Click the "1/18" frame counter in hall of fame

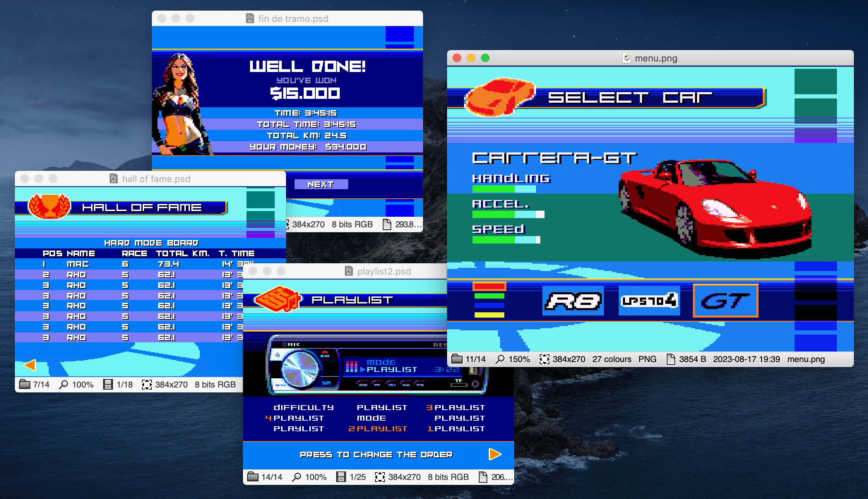(125, 384)
